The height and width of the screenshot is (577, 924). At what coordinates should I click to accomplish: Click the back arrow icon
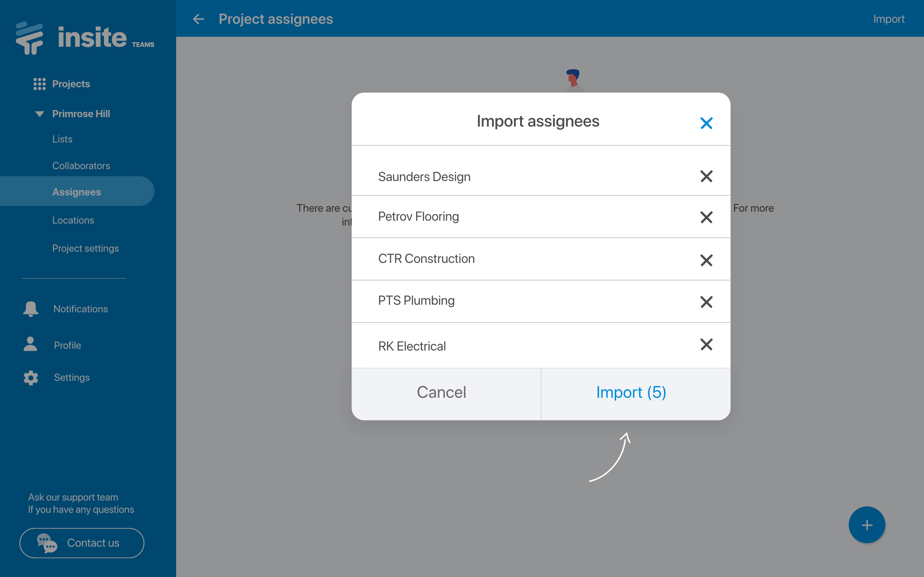tap(199, 19)
